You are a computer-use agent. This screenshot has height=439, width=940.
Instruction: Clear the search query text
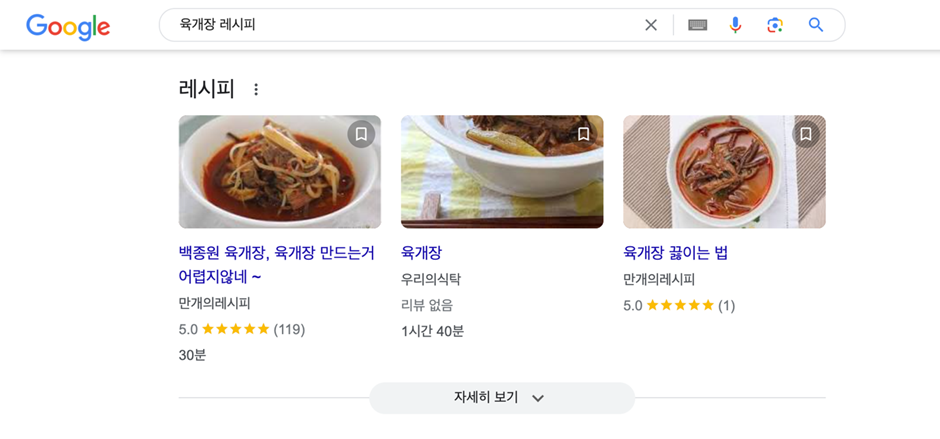coord(651,25)
